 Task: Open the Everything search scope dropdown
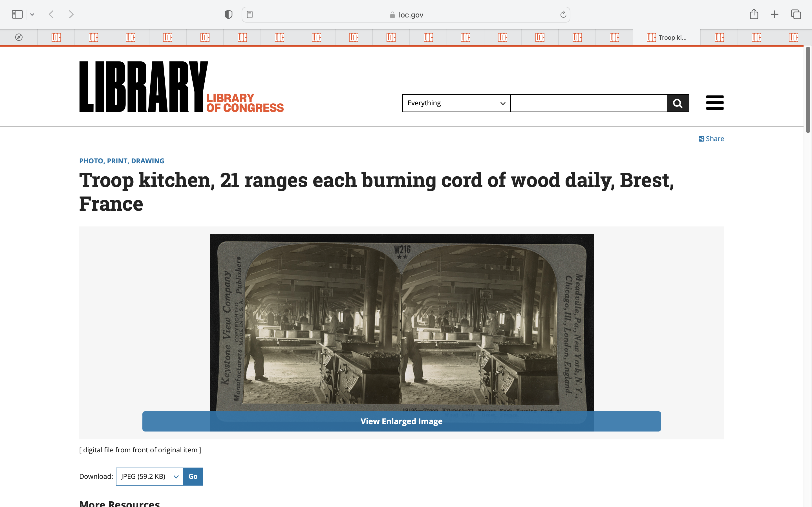point(456,103)
